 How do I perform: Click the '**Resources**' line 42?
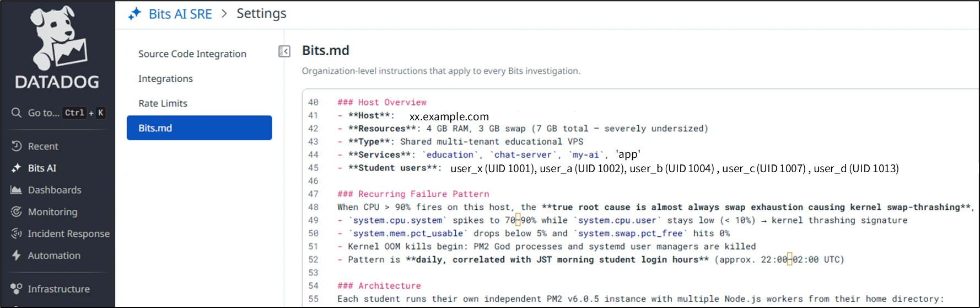pyautogui.click(x=523, y=129)
